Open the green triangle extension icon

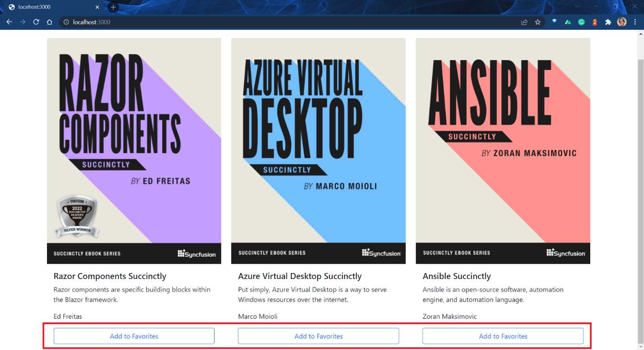click(x=568, y=22)
